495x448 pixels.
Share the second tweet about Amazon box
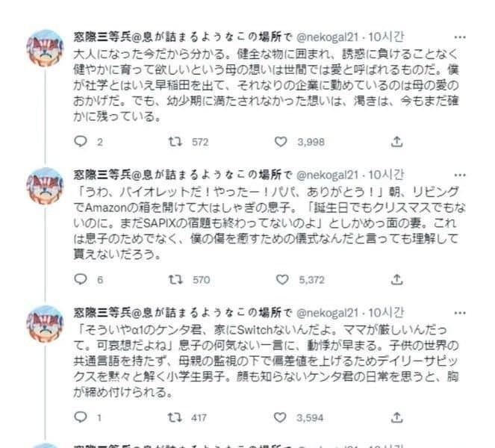pos(397,279)
